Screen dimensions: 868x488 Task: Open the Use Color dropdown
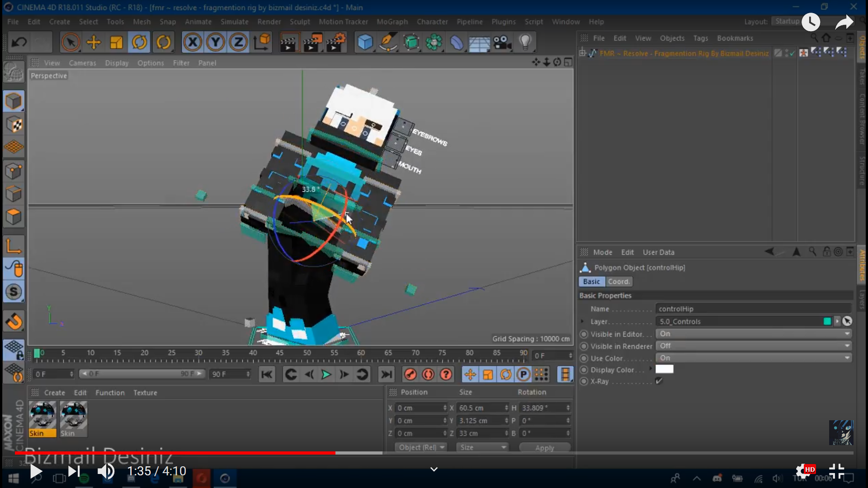pyautogui.click(x=754, y=358)
